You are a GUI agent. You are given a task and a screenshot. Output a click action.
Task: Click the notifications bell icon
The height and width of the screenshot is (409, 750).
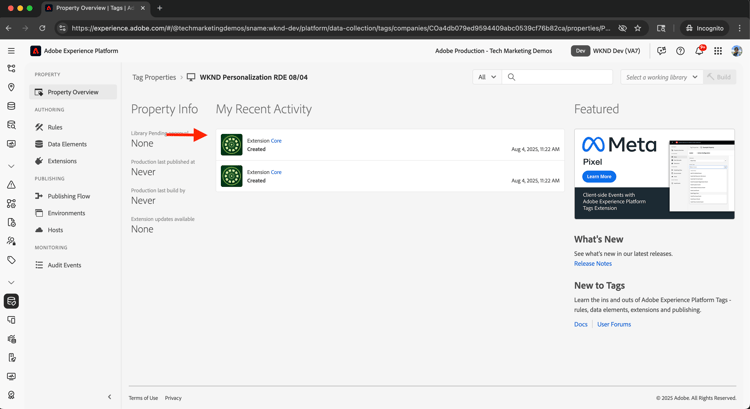tap(699, 51)
